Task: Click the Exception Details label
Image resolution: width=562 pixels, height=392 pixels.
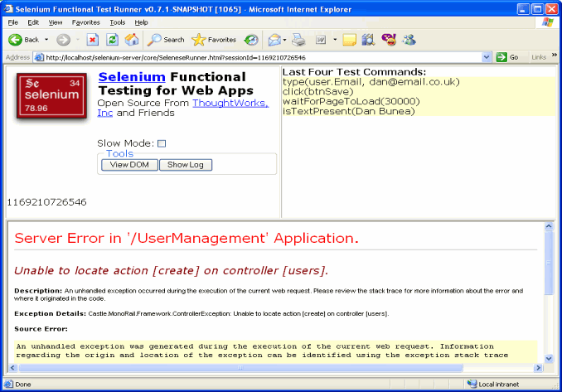Action: [50, 313]
